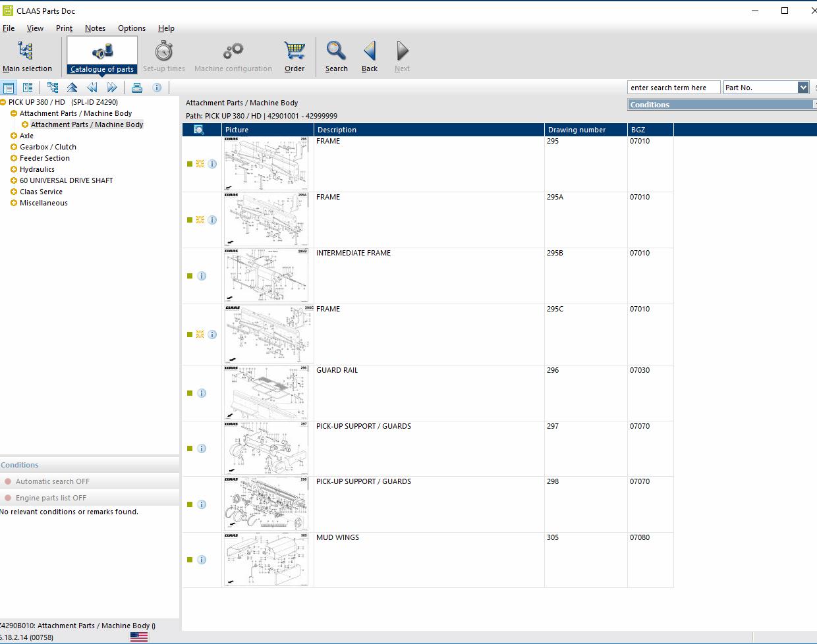Image resolution: width=817 pixels, height=644 pixels.
Task: Toggle Automatic search OFF indicator
Action: coord(8,481)
